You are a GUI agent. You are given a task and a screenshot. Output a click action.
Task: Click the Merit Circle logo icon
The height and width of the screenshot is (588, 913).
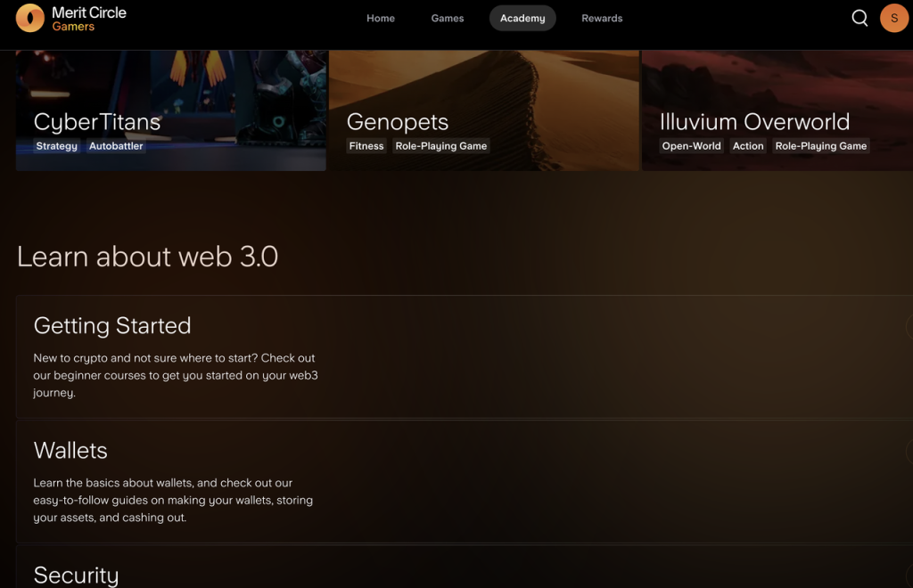[x=29, y=18]
